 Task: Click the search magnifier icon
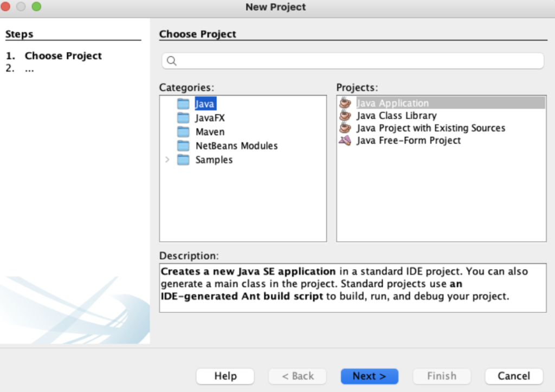(172, 61)
